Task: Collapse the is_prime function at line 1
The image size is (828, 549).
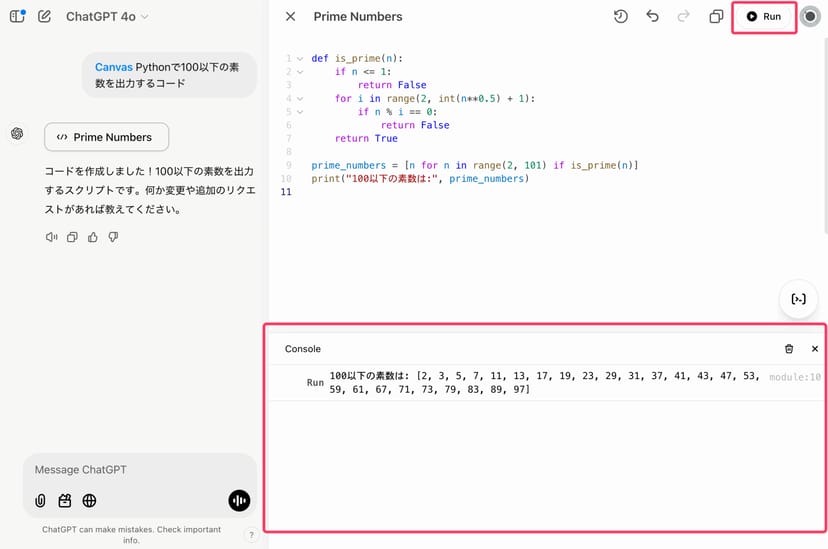Action: tap(299, 59)
